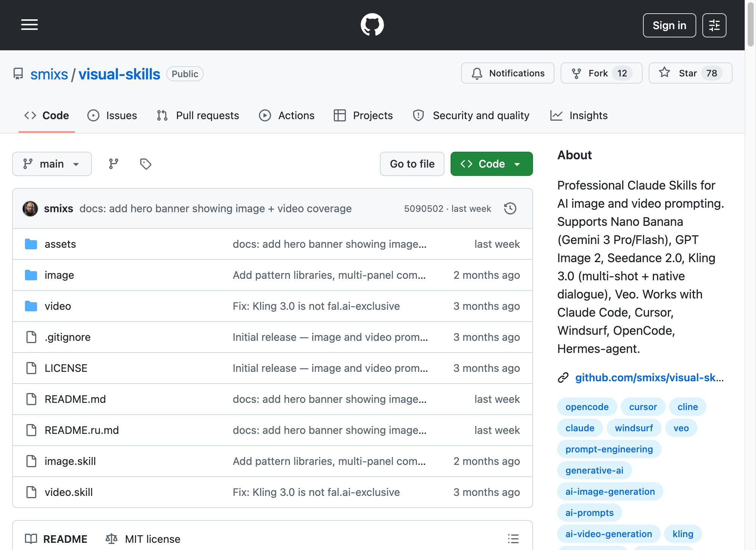The image size is (756, 550).
Task: Click the page vertical scrollbar
Action: pyautogui.click(x=750, y=24)
